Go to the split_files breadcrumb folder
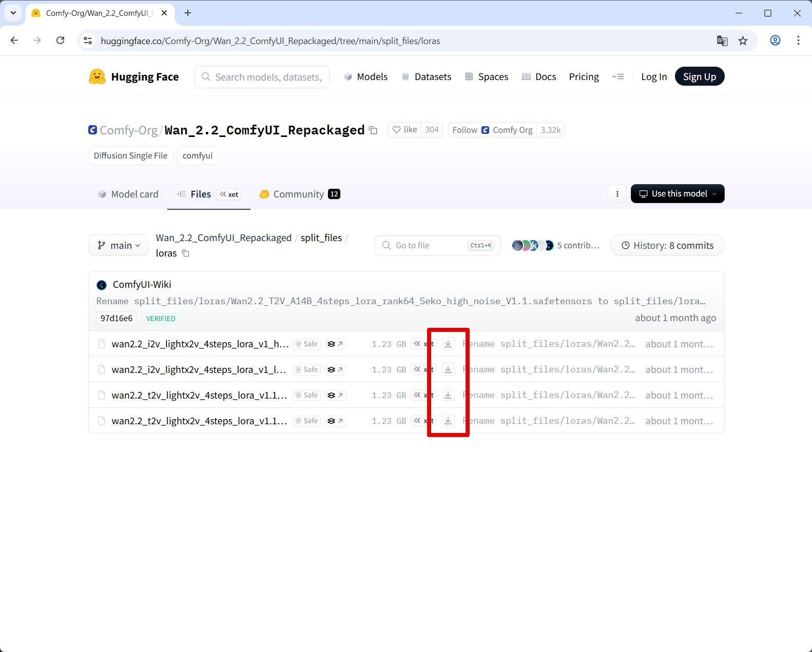This screenshot has height=652, width=812. 321,238
